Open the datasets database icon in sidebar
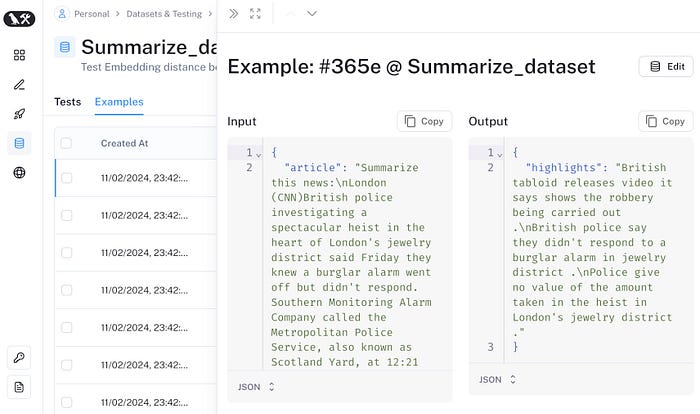The image size is (700, 414). (19, 143)
